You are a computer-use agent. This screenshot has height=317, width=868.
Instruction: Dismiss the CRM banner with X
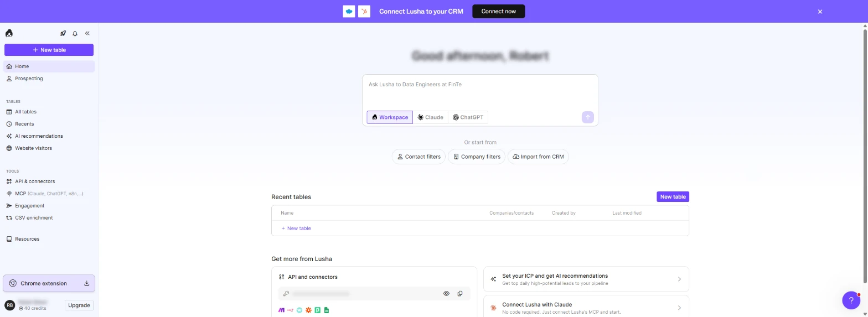click(x=820, y=12)
